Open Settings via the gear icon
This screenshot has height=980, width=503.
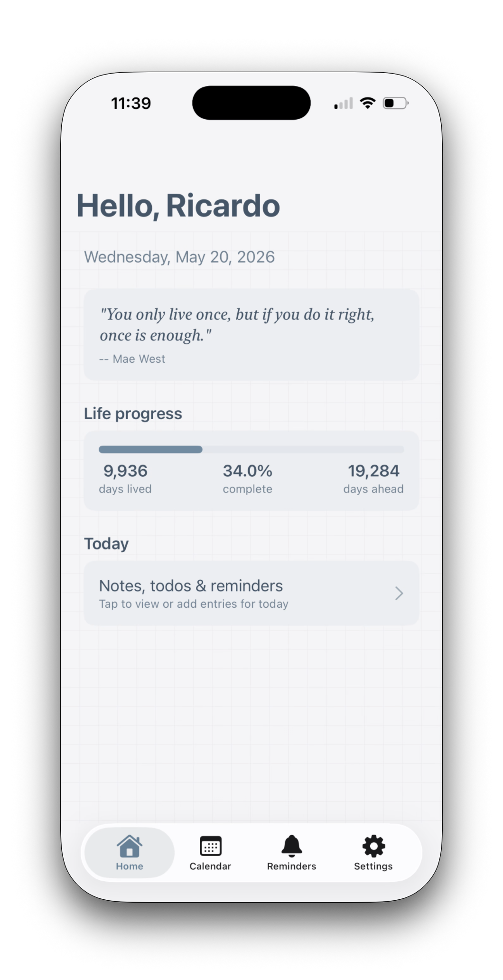pyautogui.click(x=373, y=846)
